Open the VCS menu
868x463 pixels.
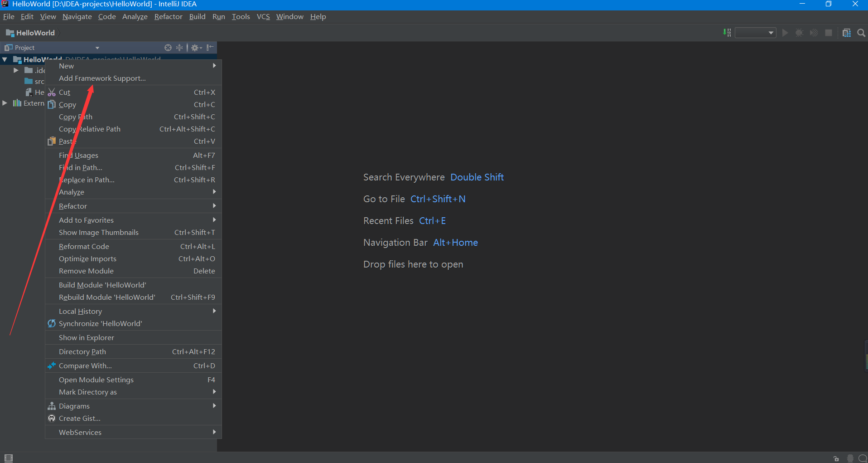[x=263, y=16]
